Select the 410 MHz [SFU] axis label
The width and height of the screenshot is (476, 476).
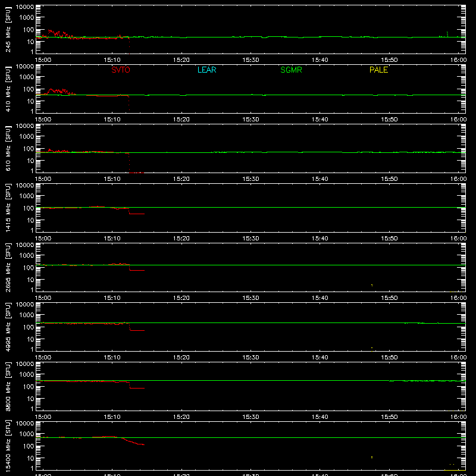[8, 89]
